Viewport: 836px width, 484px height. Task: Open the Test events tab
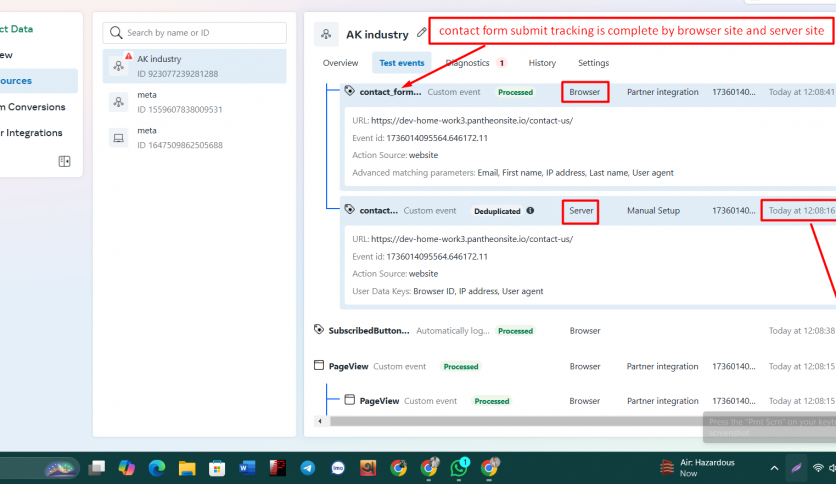tap(401, 63)
